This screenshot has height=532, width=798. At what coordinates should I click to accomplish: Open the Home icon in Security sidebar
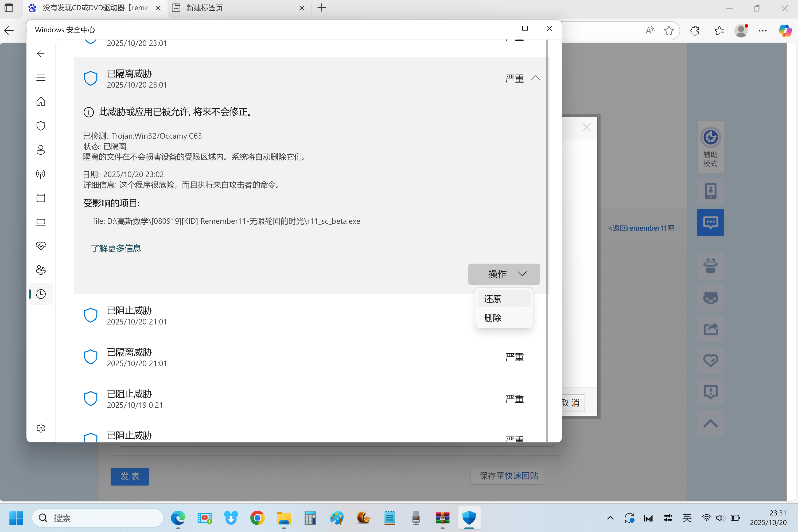coord(41,101)
